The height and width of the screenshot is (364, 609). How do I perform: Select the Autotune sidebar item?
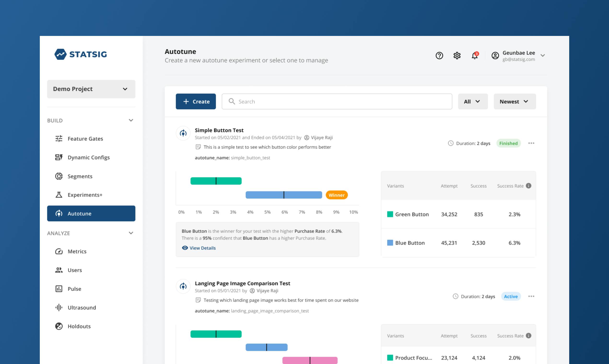tap(91, 213)
